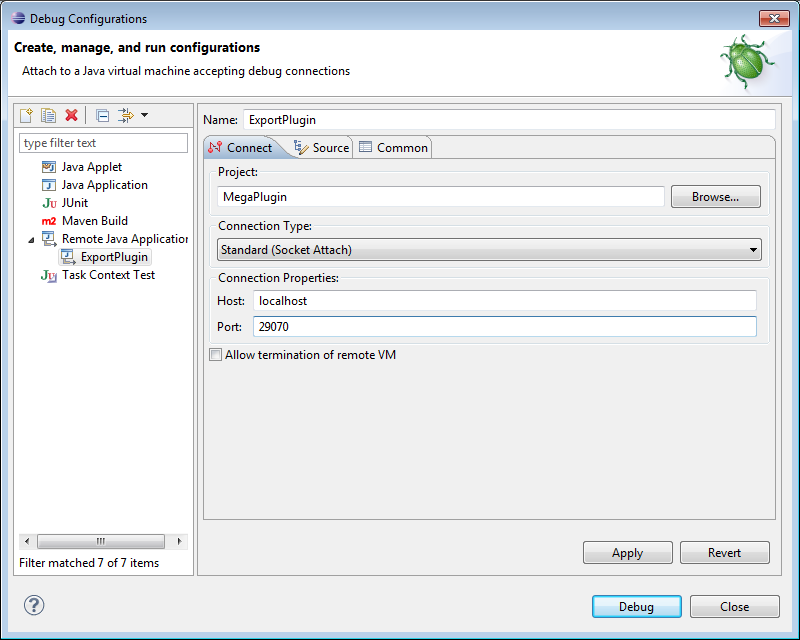Viewport: 800px width, 640px height.
Task: Switch to the Common tab
Action: (394, 148)
